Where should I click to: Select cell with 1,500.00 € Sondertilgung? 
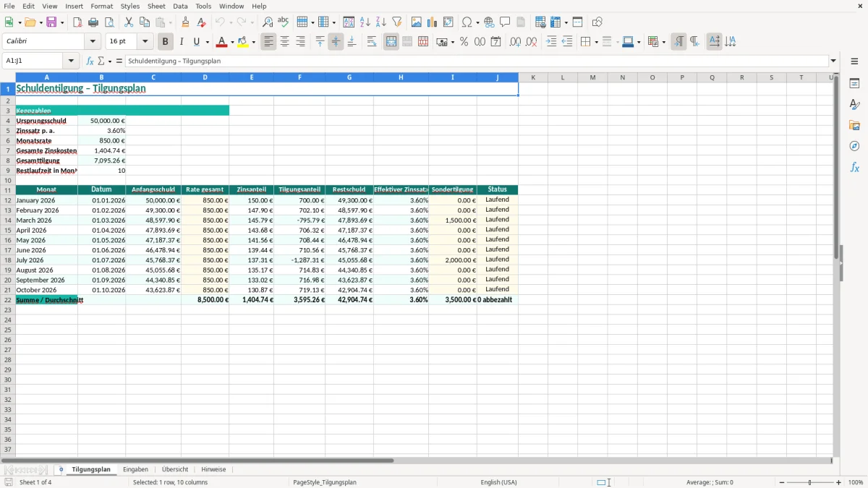[x=453, y=221]
